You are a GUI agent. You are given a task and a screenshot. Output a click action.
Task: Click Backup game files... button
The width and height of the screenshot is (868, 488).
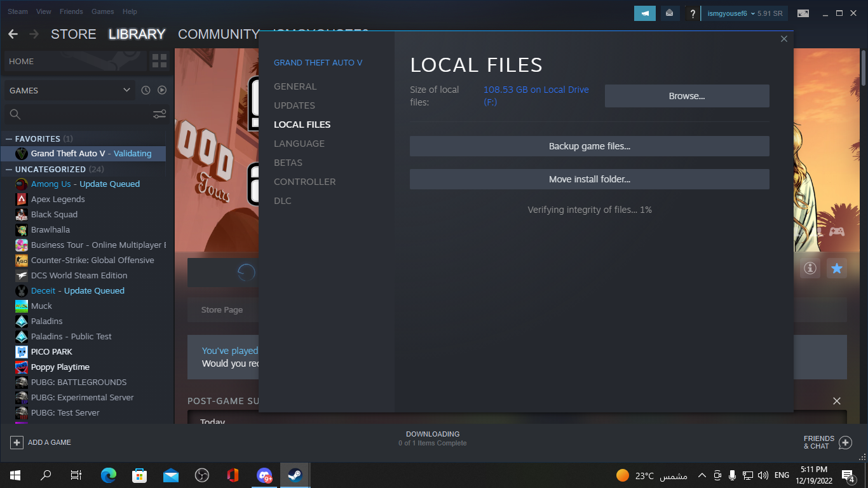click(590, 146)
